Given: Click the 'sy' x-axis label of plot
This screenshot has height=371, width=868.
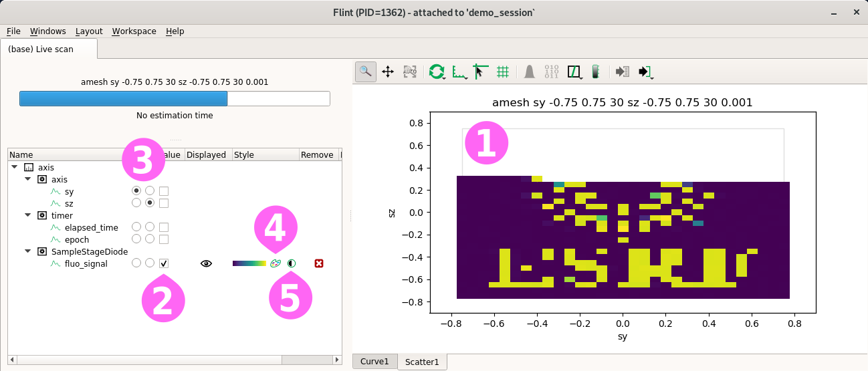Looking at the screenshot, I should [623, 336].
